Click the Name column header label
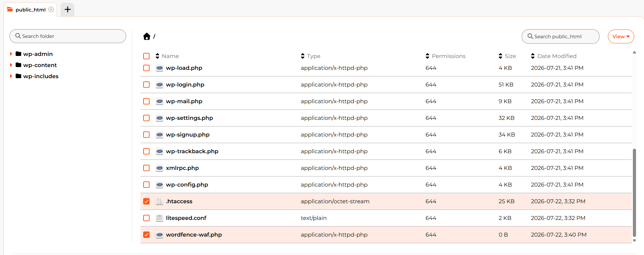This screenshot has width=644, height=255. pos(170,56)
